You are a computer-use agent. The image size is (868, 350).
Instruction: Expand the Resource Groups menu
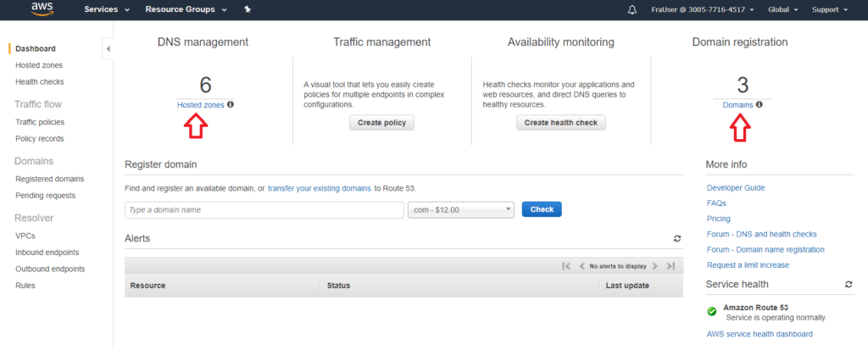point(186,10)
